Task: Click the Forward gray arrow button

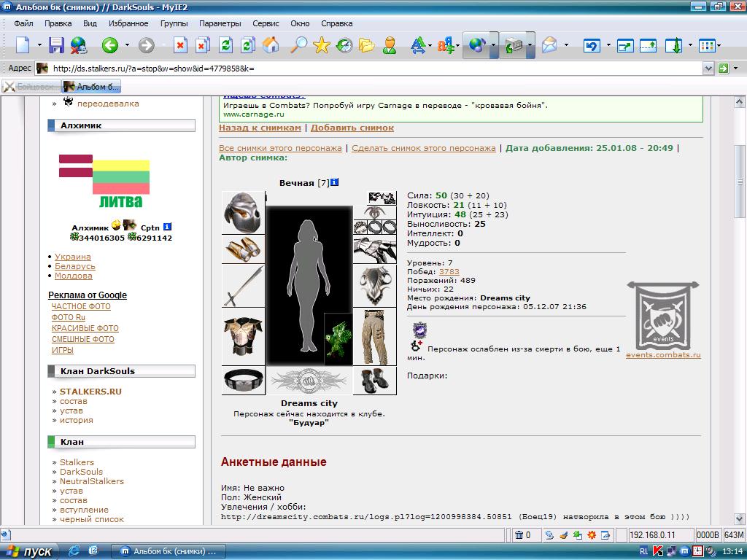Action: (x=146, y=45)
